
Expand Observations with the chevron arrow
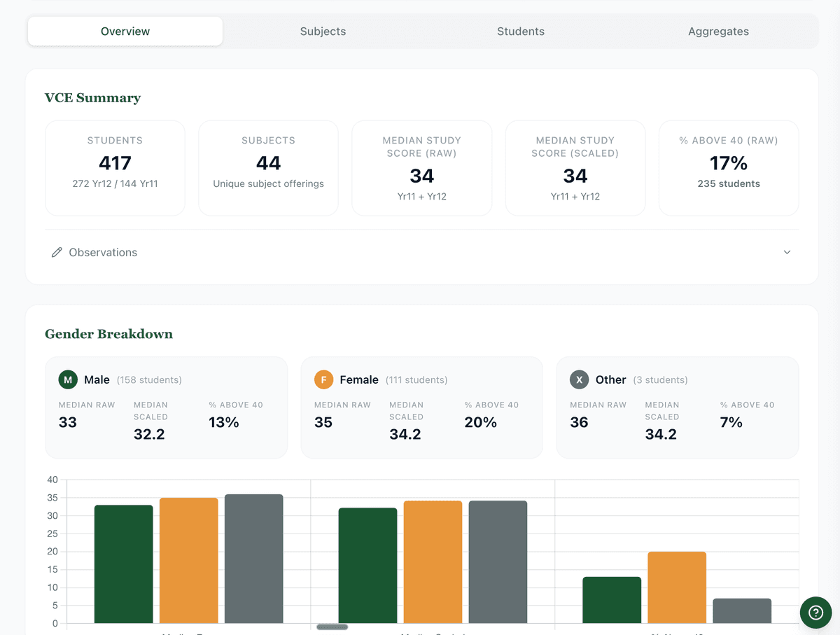point(787,252)
